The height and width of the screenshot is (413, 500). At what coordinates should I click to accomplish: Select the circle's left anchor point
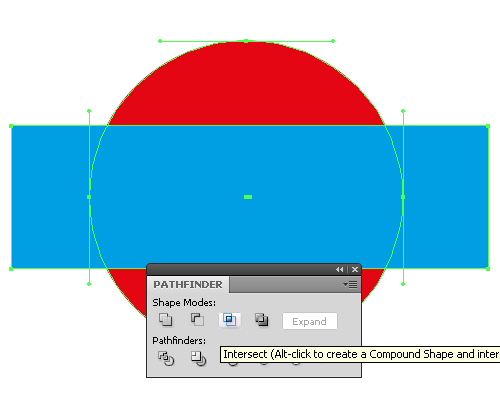point(89,197)
